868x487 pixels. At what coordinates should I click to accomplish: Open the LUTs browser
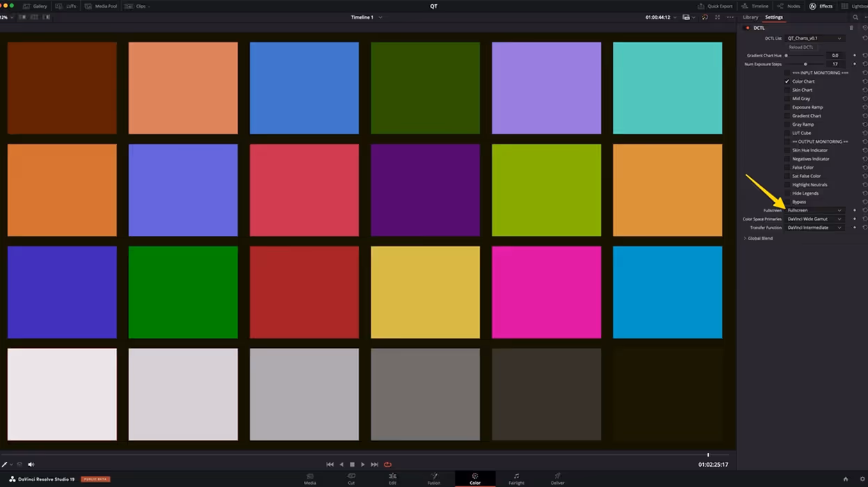[67, 6]
